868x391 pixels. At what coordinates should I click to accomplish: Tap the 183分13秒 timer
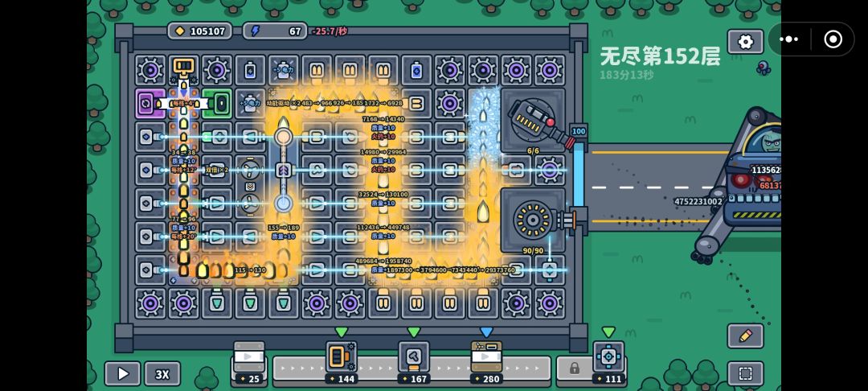tap(627, 75)
